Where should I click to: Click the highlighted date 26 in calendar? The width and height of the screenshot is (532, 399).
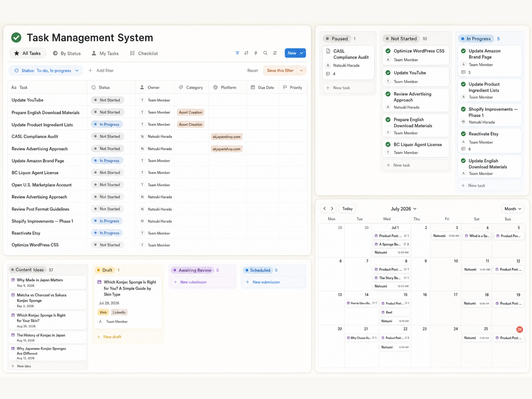520,329
